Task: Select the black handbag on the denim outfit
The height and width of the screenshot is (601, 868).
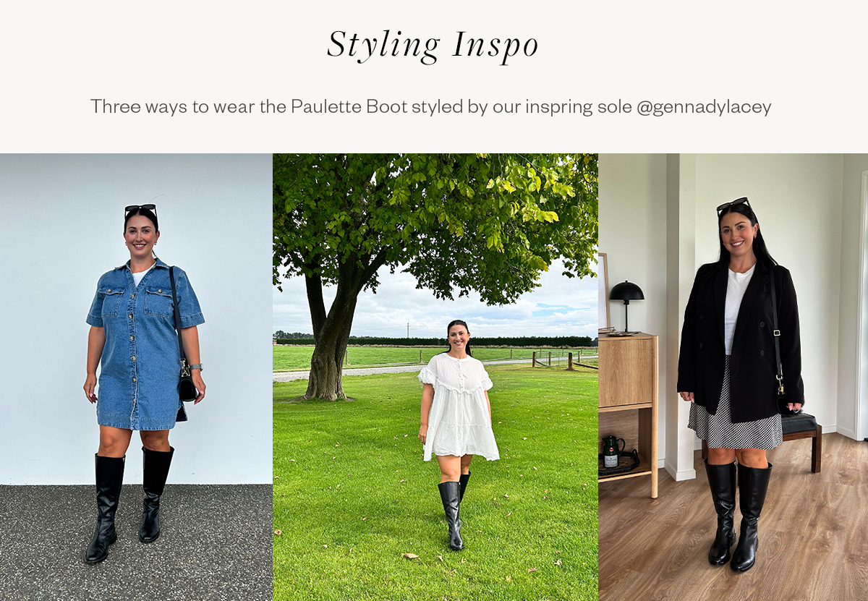Action: (187, 384)
